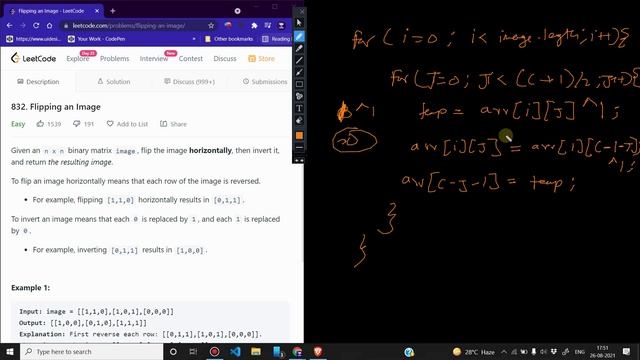Open the udemy bookmark in bookmarks bar
This screenshot has height=360, width=640.
pyautogui.click(x=33, y=39)
